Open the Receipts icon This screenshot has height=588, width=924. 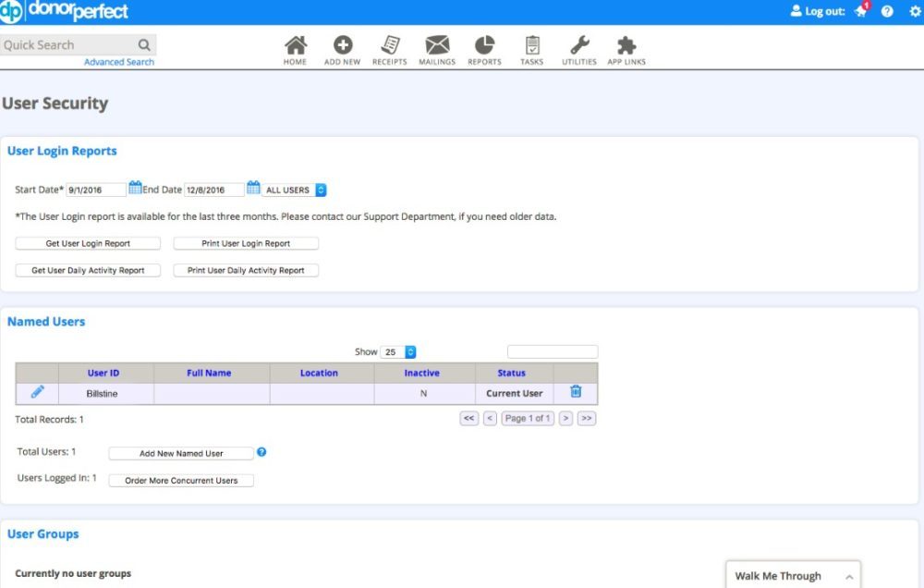pyautogui.click(x=390, y=45)
